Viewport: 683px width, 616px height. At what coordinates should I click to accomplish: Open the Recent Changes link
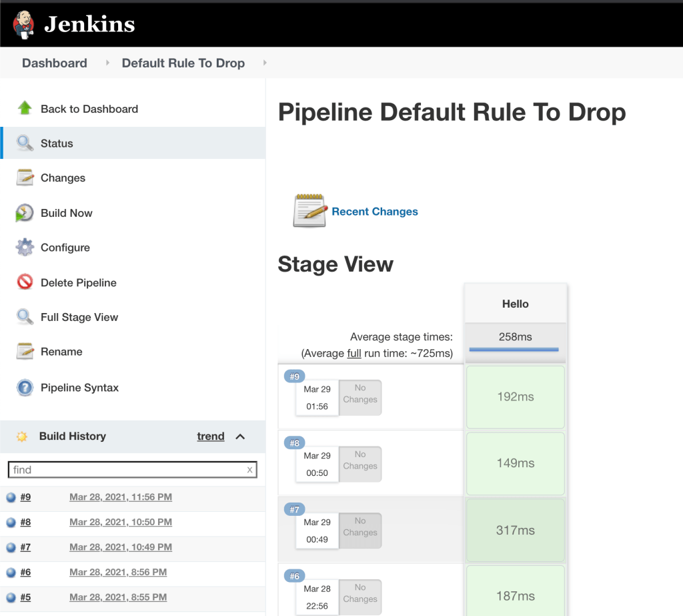tap(375, 212)
